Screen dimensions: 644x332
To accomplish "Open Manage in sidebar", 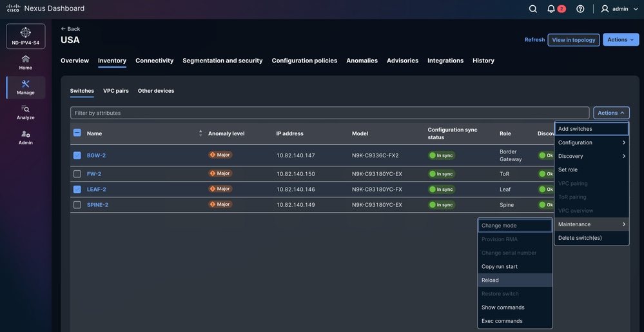I will pos(26,88).
